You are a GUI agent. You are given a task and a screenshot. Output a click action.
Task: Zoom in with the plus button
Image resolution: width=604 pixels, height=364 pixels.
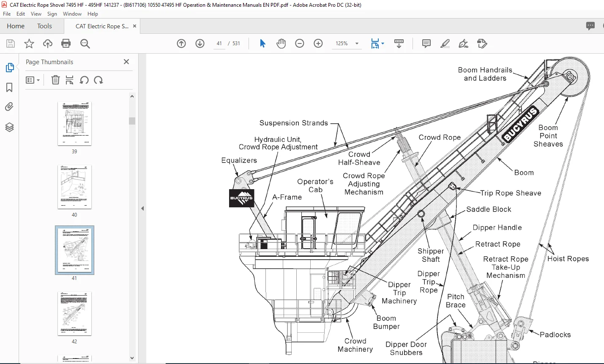point(318,43)
